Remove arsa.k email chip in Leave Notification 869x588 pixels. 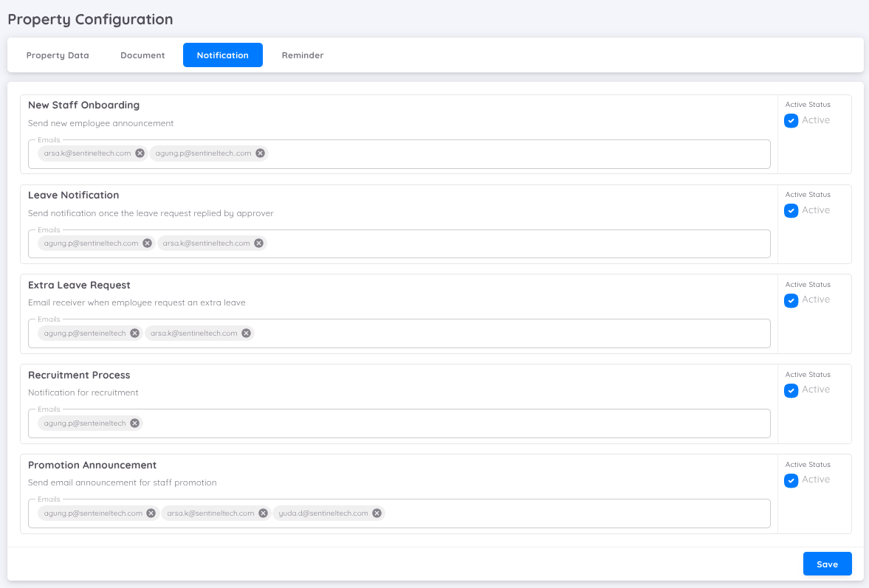tap(258, 243)
